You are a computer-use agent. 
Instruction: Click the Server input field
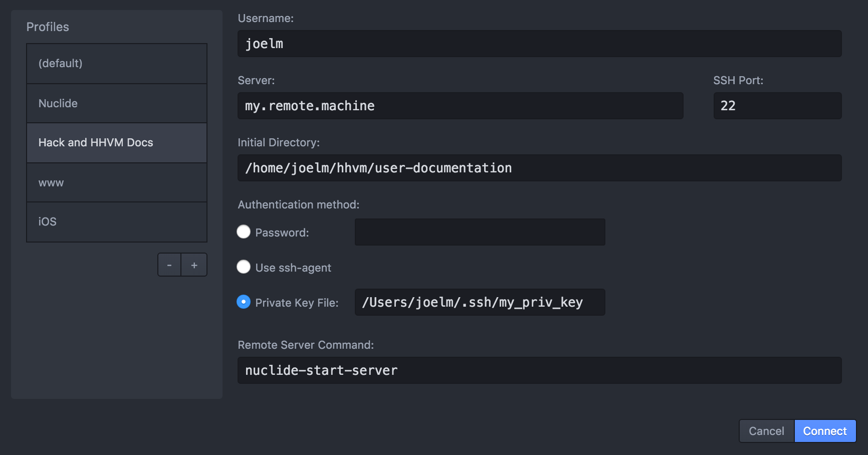460,106
